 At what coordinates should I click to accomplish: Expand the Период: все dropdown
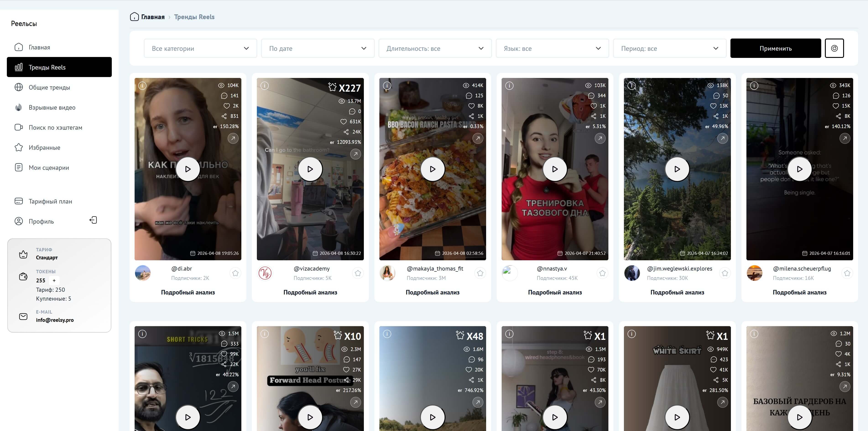tap(669, 48)
